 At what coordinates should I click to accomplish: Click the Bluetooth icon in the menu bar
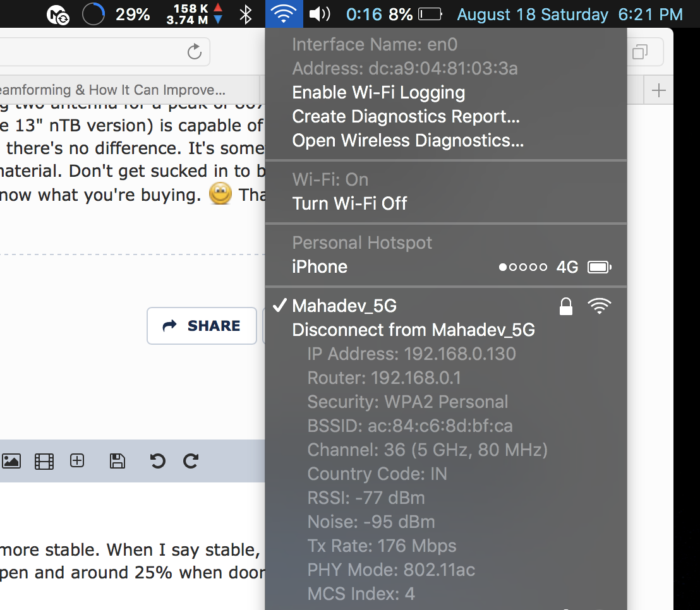tap(246, 15)
